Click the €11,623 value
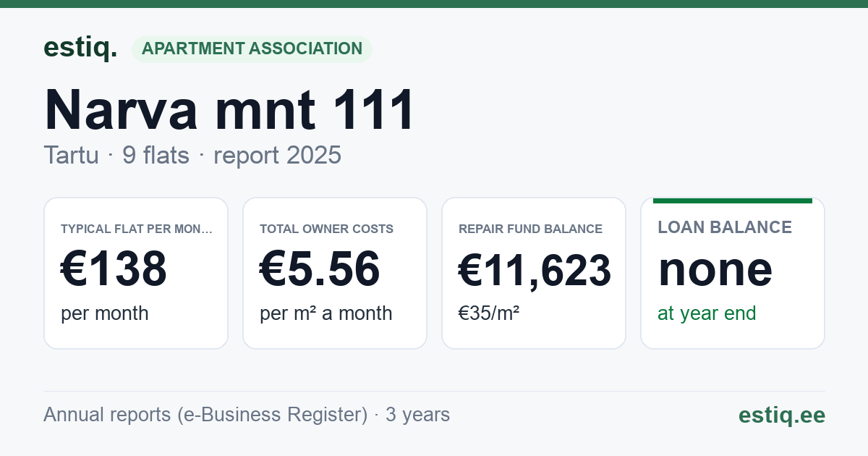This screenshot has width=868, height=456. click(x=535, y=271)
